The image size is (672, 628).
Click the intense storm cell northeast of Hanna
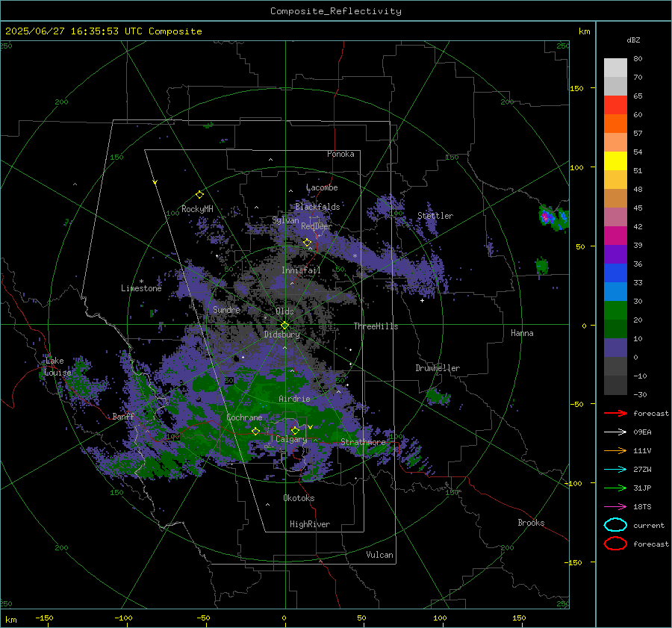pyautogui.click(x=553, y=218)
